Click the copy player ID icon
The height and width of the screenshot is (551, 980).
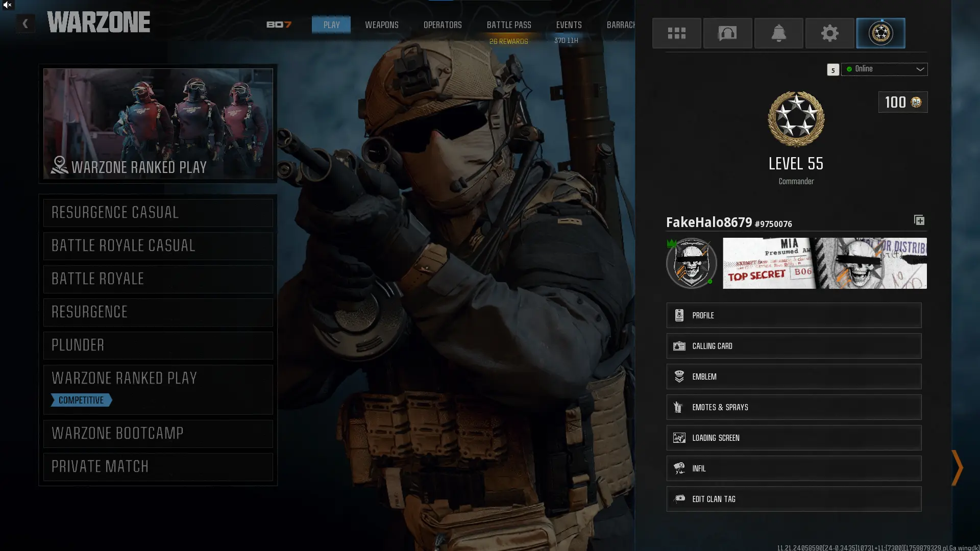point(919,220)
